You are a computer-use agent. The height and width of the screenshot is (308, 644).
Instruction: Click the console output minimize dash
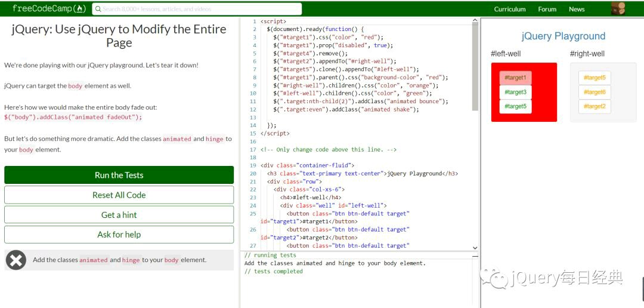[x=475, y=256]
